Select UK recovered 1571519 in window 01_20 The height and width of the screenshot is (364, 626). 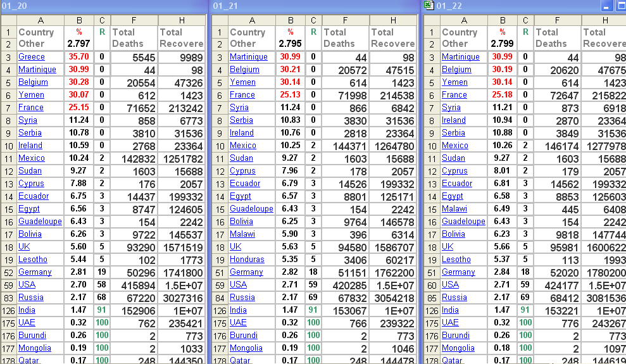[x=182, y=248]
